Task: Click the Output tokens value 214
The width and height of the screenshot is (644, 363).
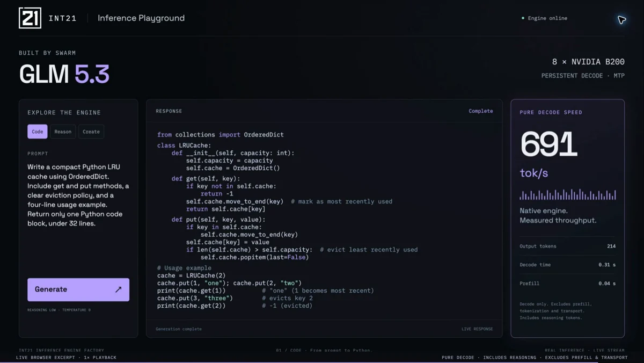Action: 611,246
